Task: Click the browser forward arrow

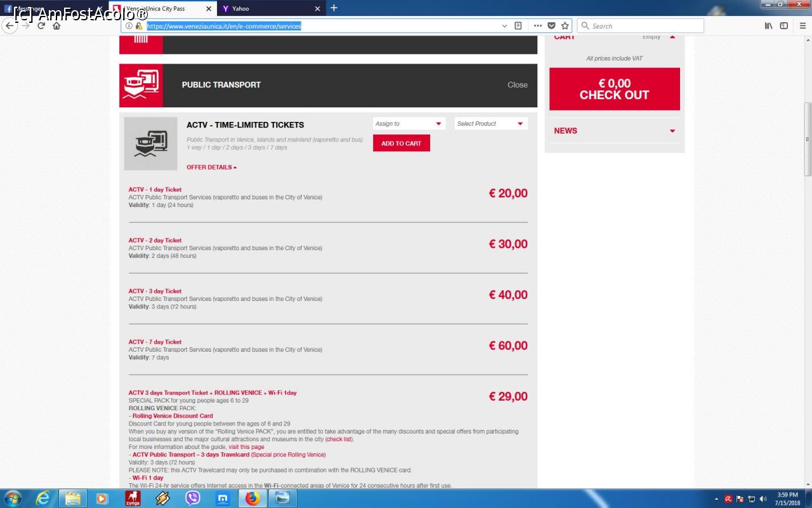Action: [x=26, y=26]
